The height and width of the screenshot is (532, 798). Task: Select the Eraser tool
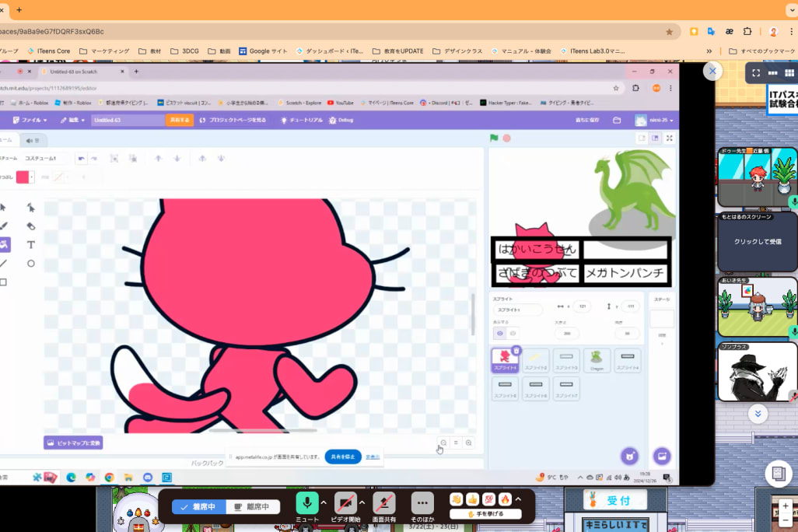click(x=31, y=226)
